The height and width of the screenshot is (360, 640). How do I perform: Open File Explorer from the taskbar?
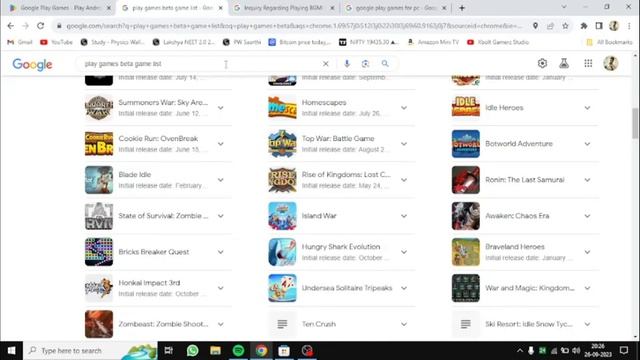click(x=215, y=351)
